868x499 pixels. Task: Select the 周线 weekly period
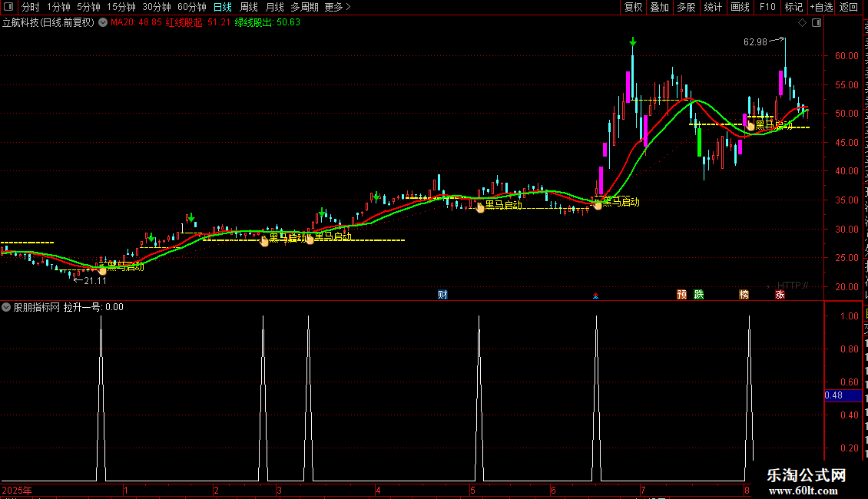(x=249, y=7)
